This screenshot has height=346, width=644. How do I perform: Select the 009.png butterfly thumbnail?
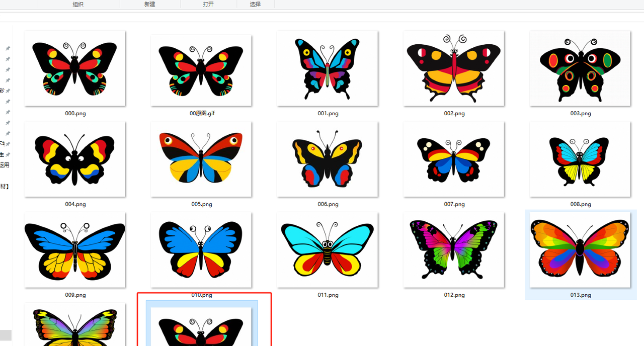tap(75, 250)
